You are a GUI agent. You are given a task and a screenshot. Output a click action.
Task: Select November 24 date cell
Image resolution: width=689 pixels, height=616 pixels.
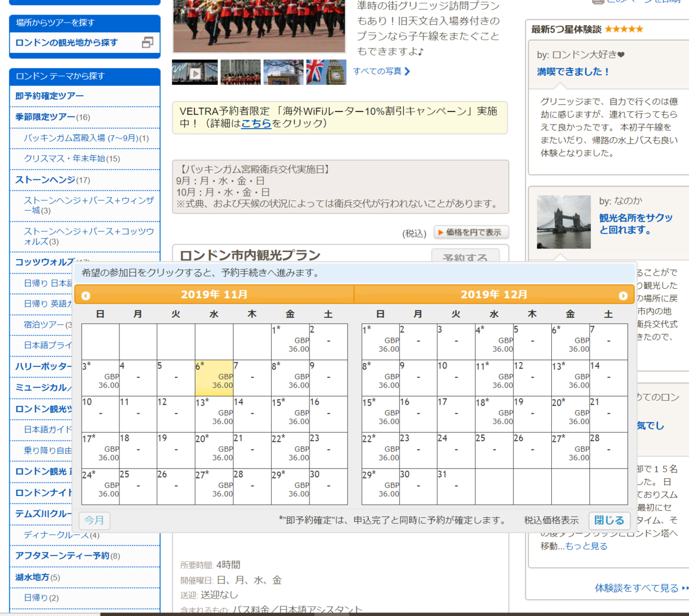pos(100,486)
